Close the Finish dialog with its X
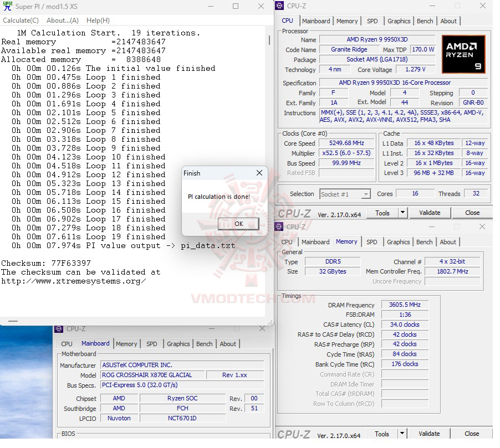This screenshot has height=448, width=500. click(259, 173)
